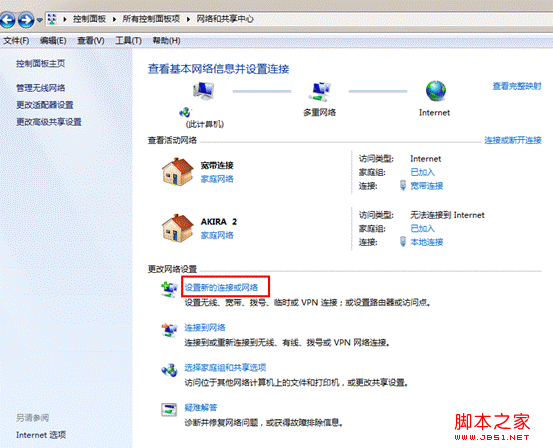Click this computer icon in network map

(x=203, y=91)
